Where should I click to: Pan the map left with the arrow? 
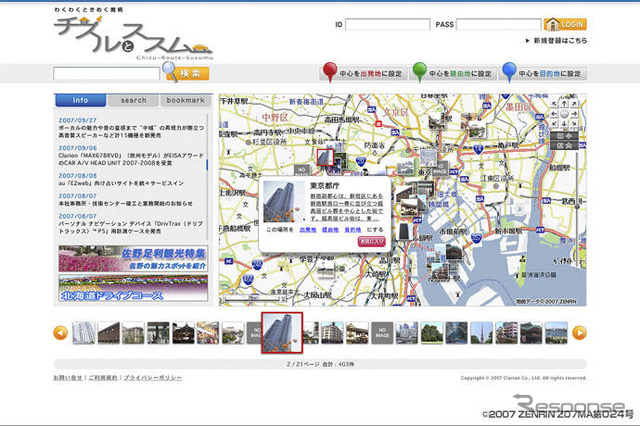pyautogui.click(x=554, y=114)
